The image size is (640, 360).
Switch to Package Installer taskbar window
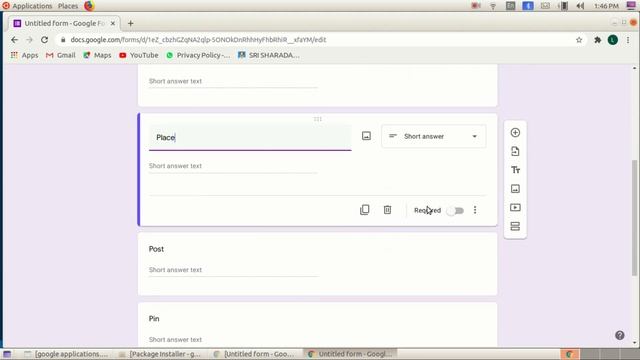[160, 354]
